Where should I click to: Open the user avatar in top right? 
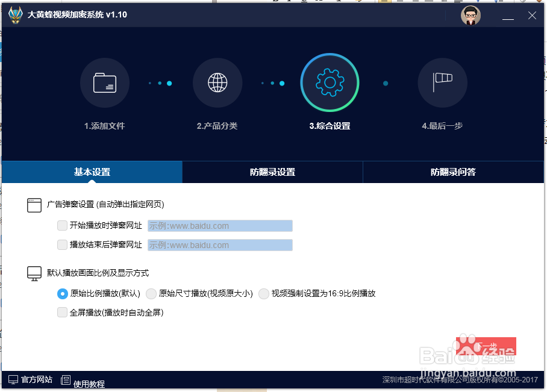(470, 14)
